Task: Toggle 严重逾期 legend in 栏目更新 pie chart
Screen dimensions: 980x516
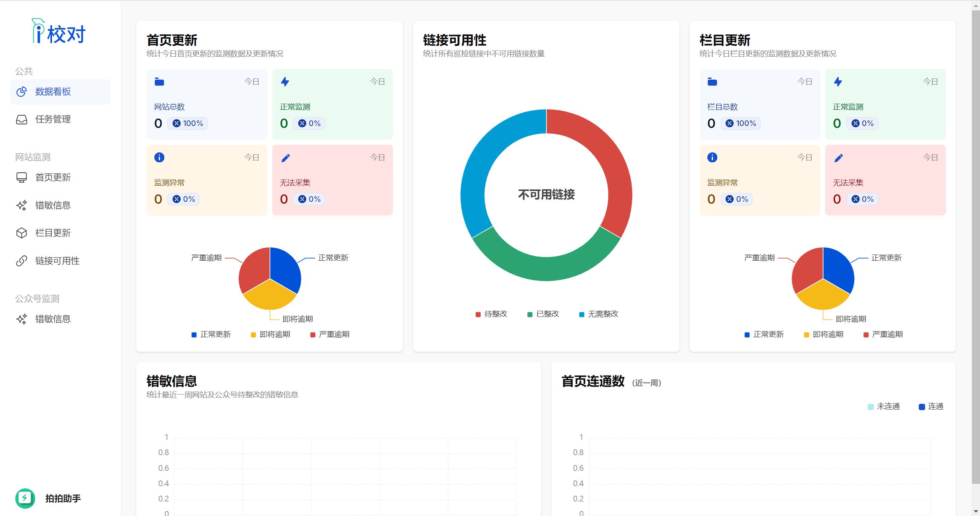Action: tap(883, 335)
